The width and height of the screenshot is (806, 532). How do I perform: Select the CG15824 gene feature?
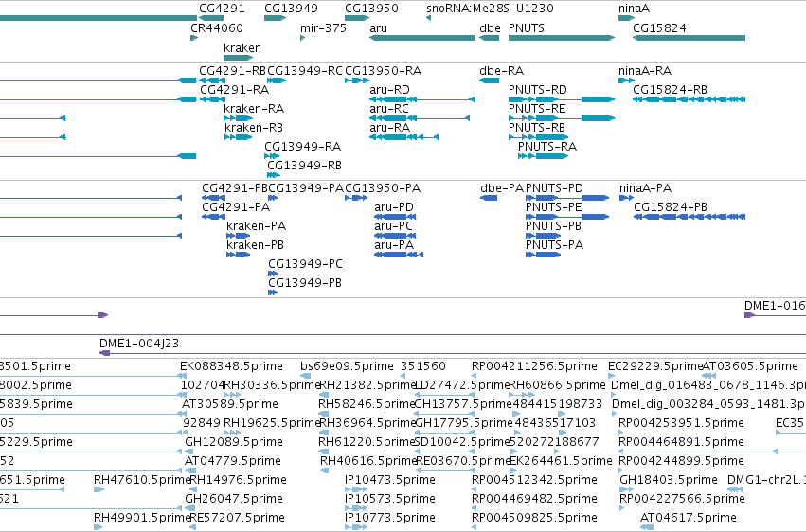[x=690, y=38]
